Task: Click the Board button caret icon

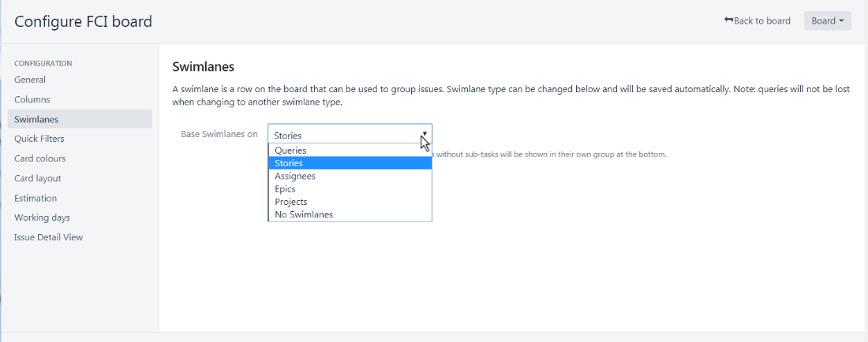Action: tap(841, 21)
